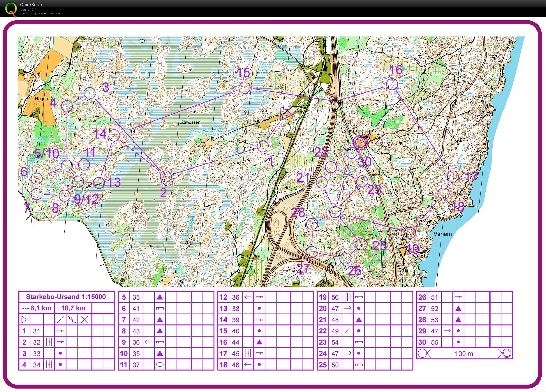546x392 pixels.
Task: Click code '42' in control 7 row
Action: click(136, 320)
